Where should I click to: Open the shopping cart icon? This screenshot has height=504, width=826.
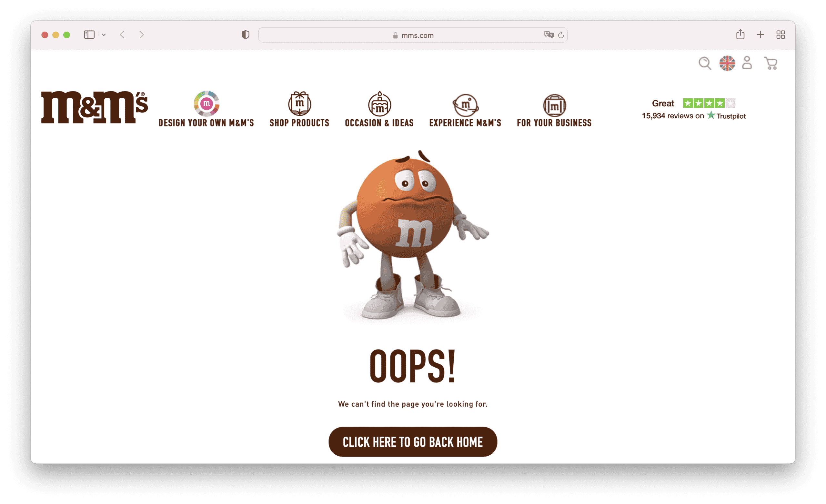coord(771,63)
